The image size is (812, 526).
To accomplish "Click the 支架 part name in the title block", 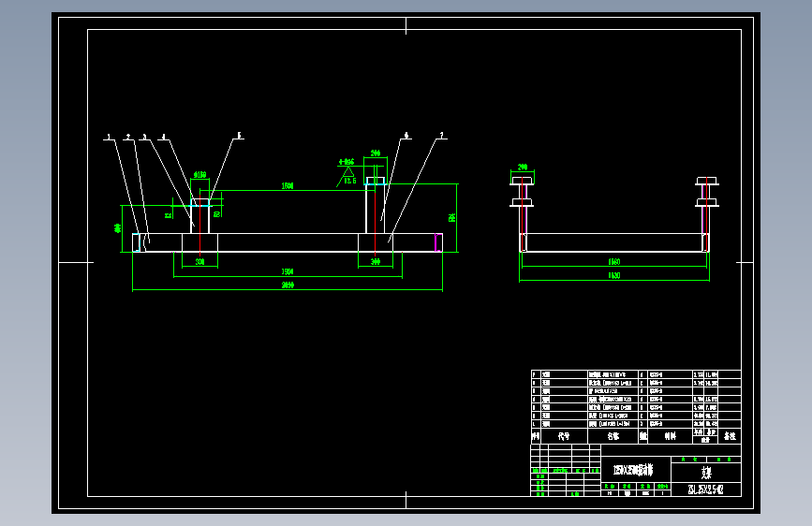I will point(706,473).
